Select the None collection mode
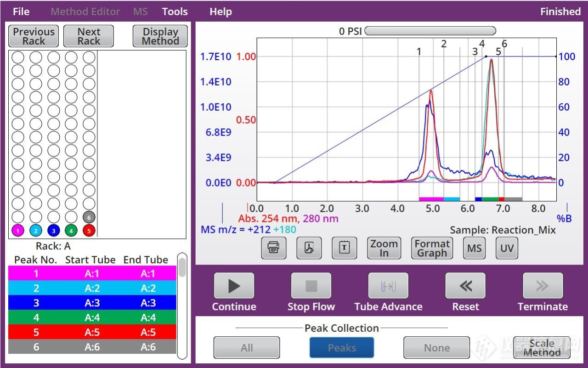Image resolution: width=588 pixels, height=368 pixels. click(x=436, y=348)
